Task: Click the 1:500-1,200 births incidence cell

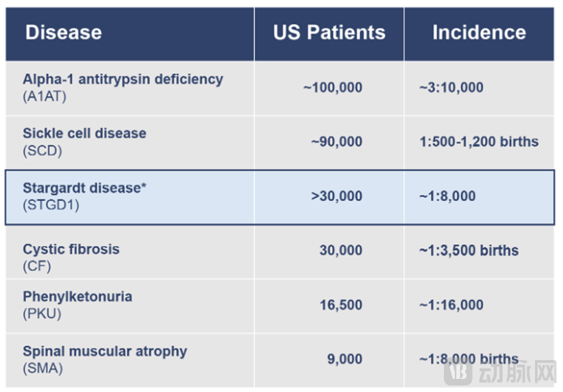Action: (479, 141)
